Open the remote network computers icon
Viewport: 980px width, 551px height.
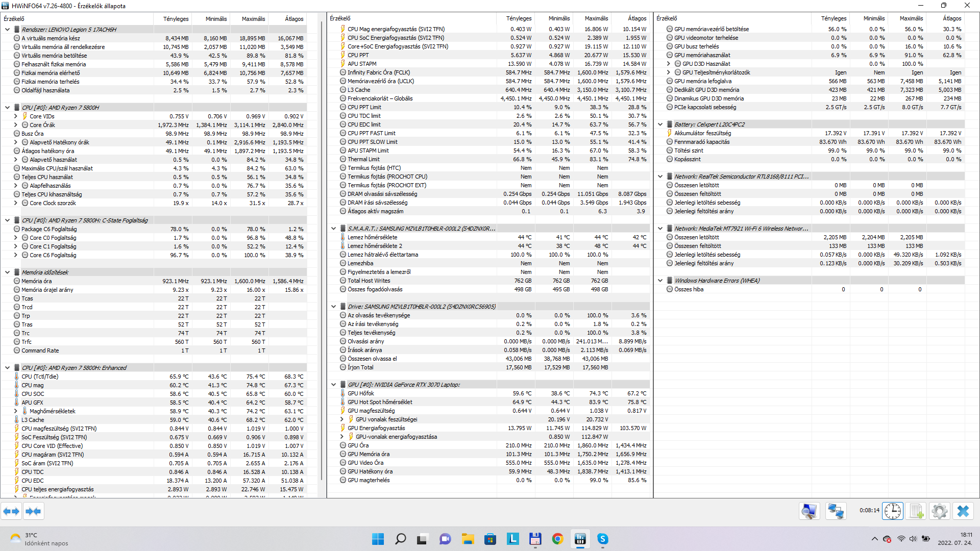tap(836, 511)
